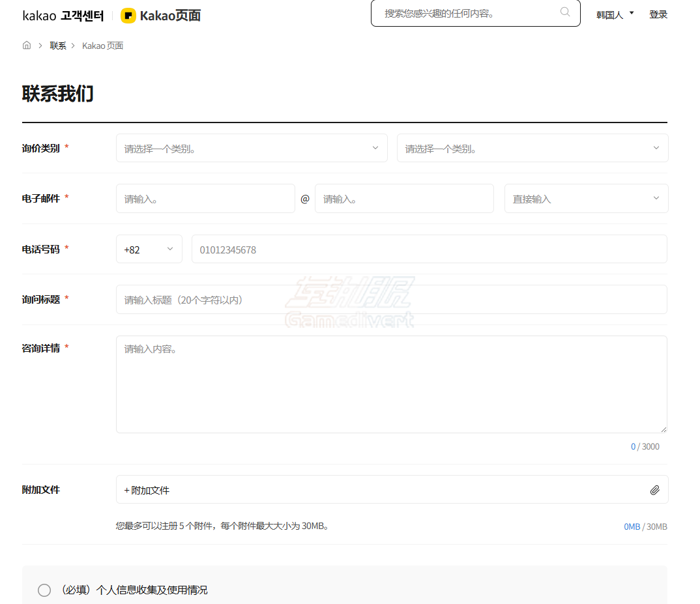Image resolution: width=700 pixels, height=604 pixels.
Task: Click the kakao 고객센터 logo
Action: tap(63, 16)
